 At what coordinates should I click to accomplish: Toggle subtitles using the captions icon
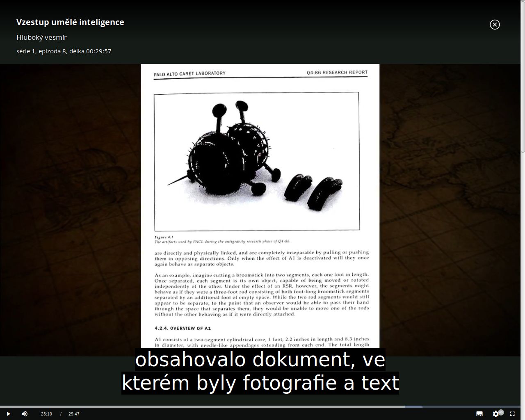click(x=479, y=414)
